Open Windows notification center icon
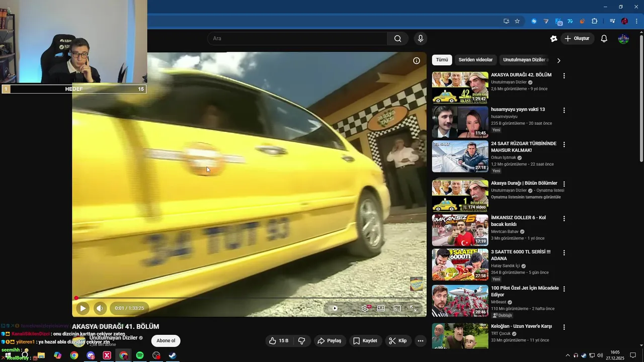This screenshot has height=362, width=644. (633, 355)
